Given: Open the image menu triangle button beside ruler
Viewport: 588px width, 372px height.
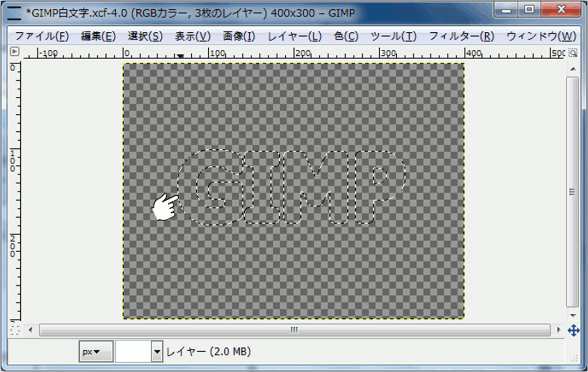Looking at the screenshot, I should tap(15, 52).
